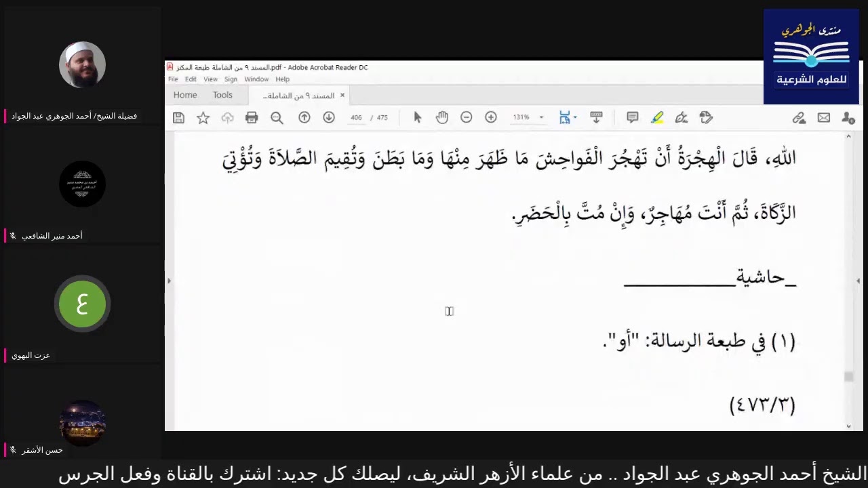868x488 pixels.
Task: Click the total page count 475
Action: (382, 117)
